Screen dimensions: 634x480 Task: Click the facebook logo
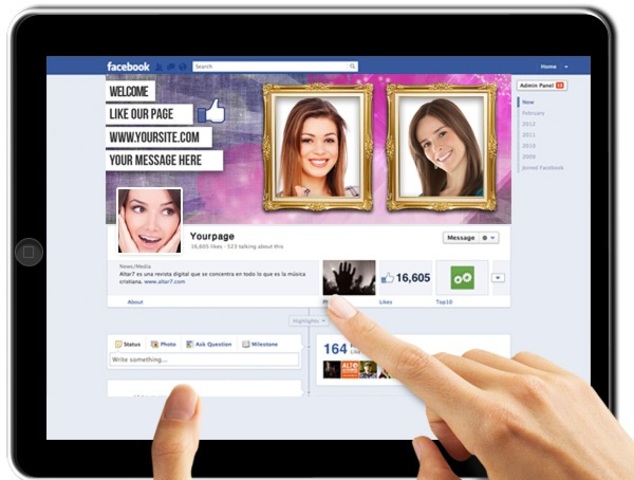click(x=128, y=66)
